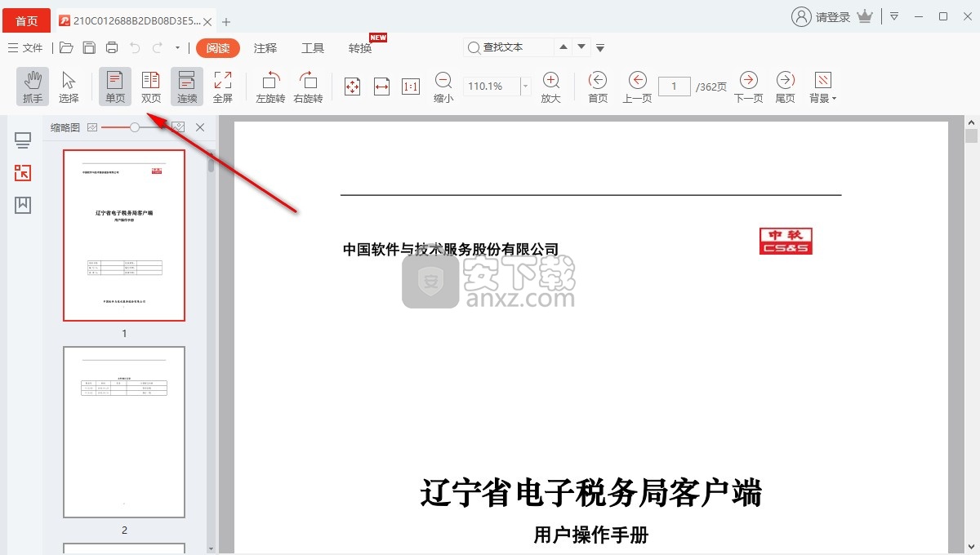Go to next page (下一页)

[748, 87]
